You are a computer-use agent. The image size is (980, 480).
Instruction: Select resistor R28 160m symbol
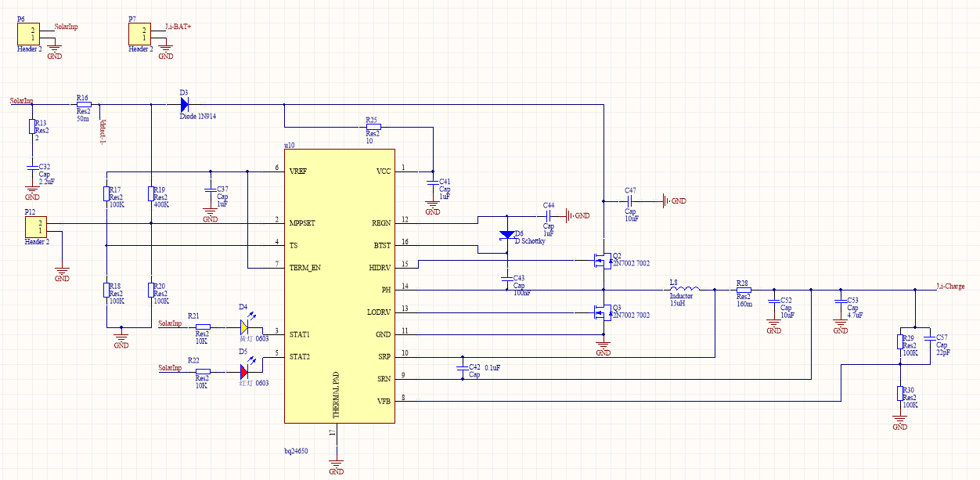pos(744,290)
